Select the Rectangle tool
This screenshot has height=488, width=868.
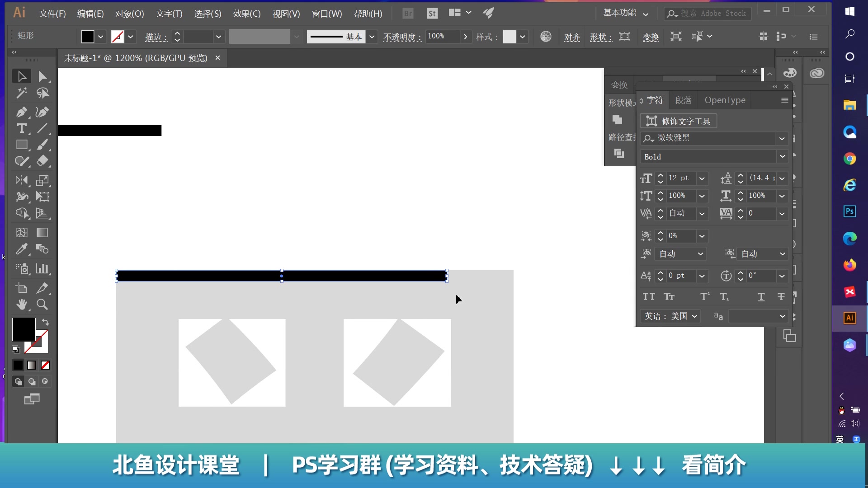click(22, 145)
